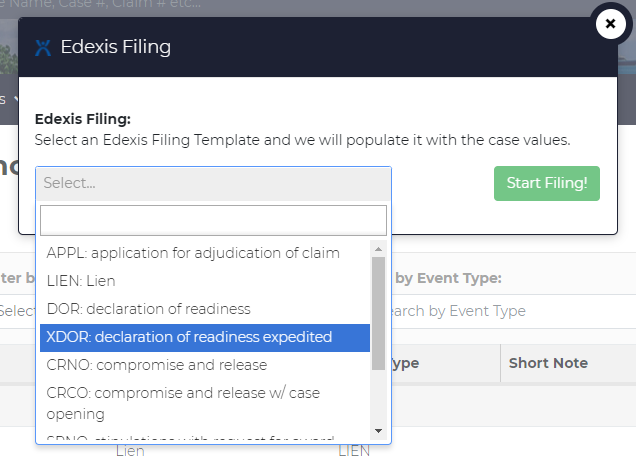The height and width of the screenshot is (464, 636).
Task: Click the Edexis logo icon in header
Action: point(43,47)
